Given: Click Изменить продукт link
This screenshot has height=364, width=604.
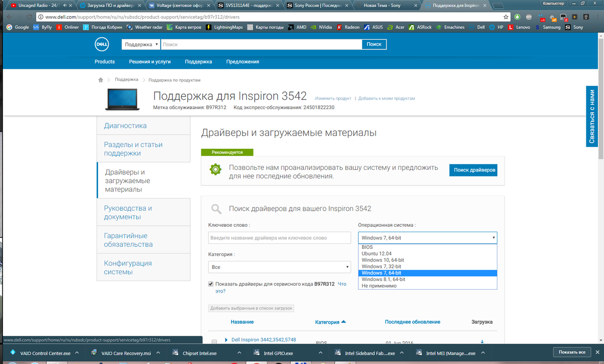Looking at the screenshot, I should tap(333, 99).
